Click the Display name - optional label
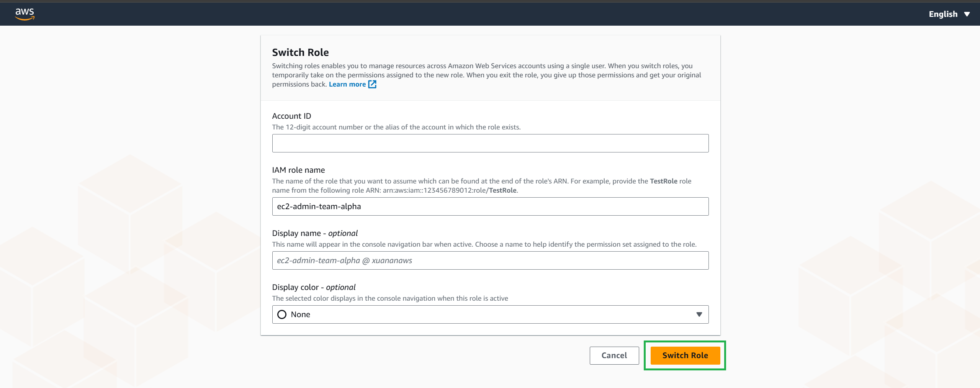This screenshot has height=388, width=980. point(314,233)
